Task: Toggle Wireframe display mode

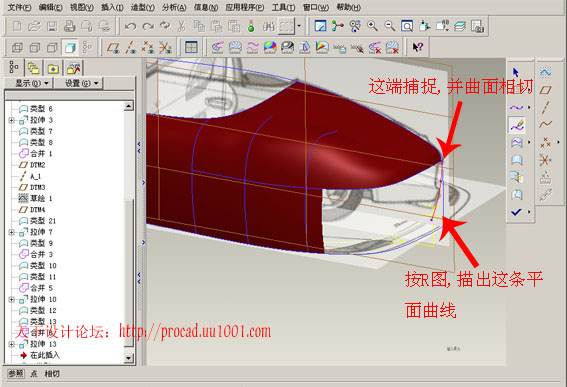Action: point(17,47)
